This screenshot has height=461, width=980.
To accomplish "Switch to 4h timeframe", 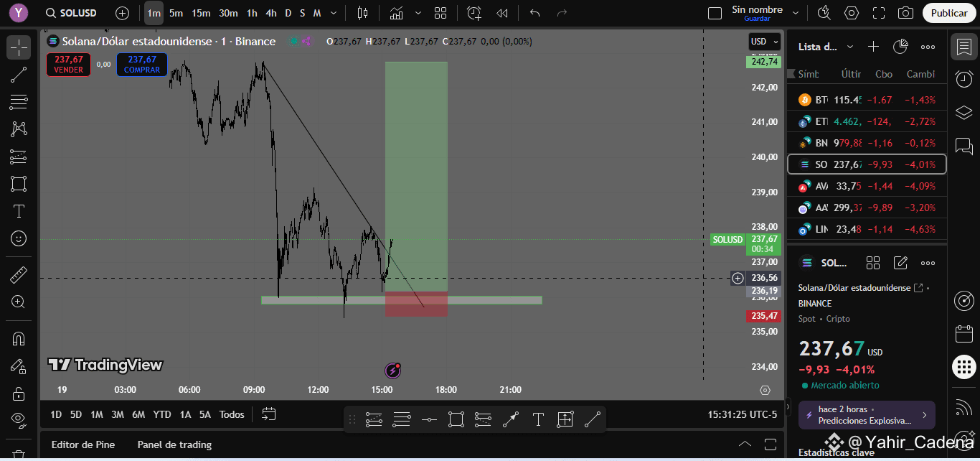I will point(271,13).
